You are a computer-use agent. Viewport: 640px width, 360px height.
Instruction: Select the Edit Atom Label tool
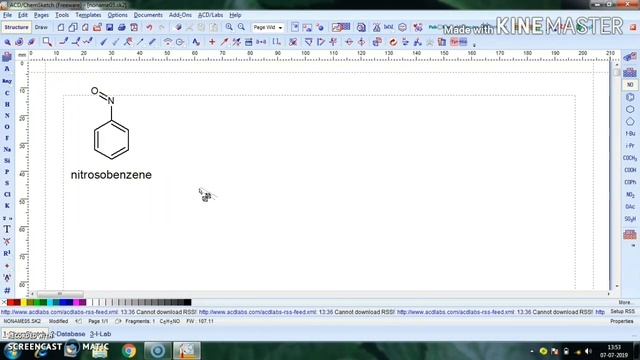(x=196, y=42)
